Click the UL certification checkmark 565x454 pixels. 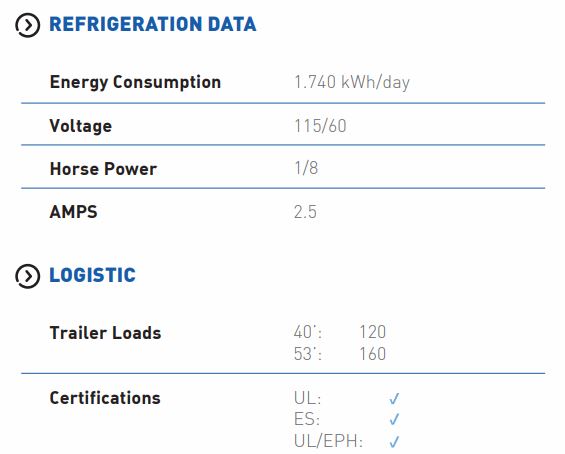(394, 399)
